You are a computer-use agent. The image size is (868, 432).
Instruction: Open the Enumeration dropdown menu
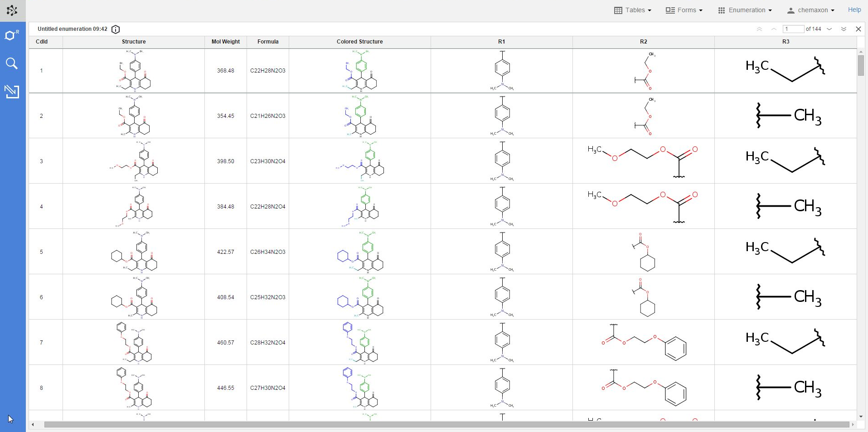click(x=745, y=10)
